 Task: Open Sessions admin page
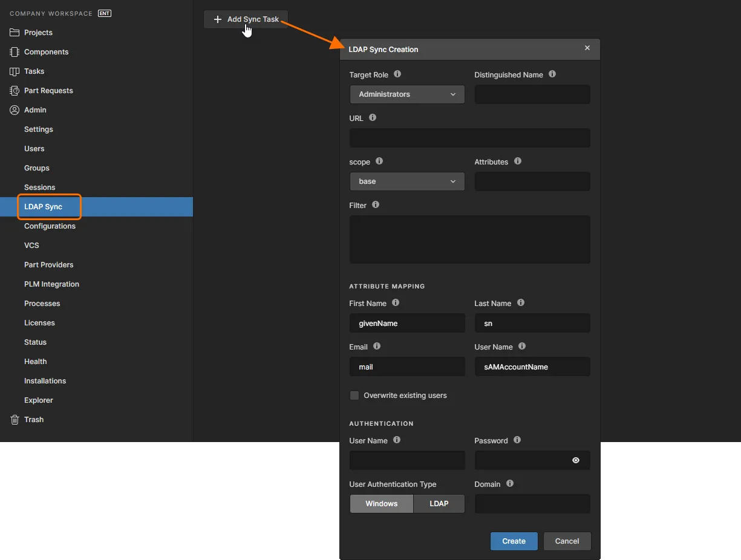pos(39,187)
